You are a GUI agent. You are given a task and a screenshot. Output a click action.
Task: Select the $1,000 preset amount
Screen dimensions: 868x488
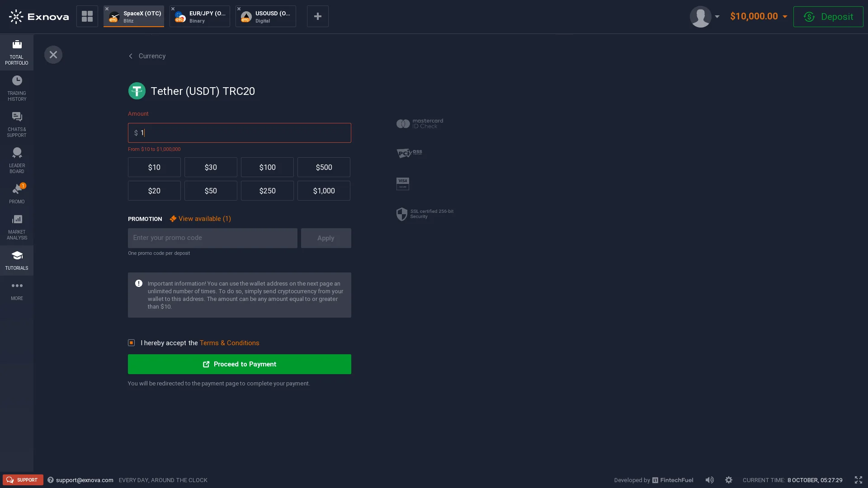(x=324, y=191)
